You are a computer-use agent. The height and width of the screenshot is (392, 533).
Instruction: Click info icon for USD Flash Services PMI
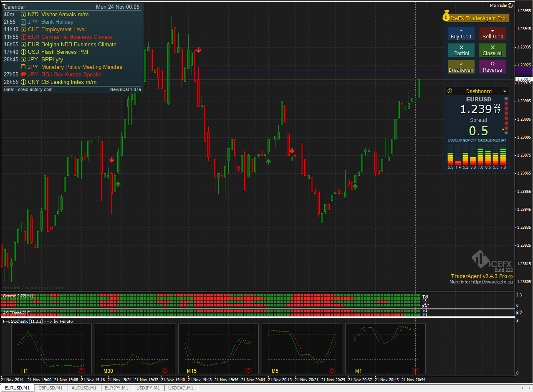click(23, 52)
